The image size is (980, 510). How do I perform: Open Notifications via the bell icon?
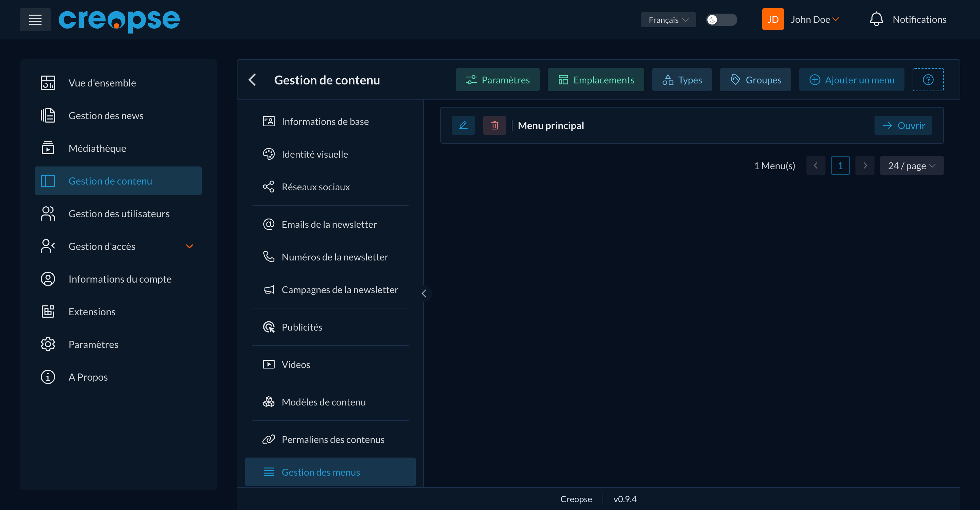[x=876, y=19]
